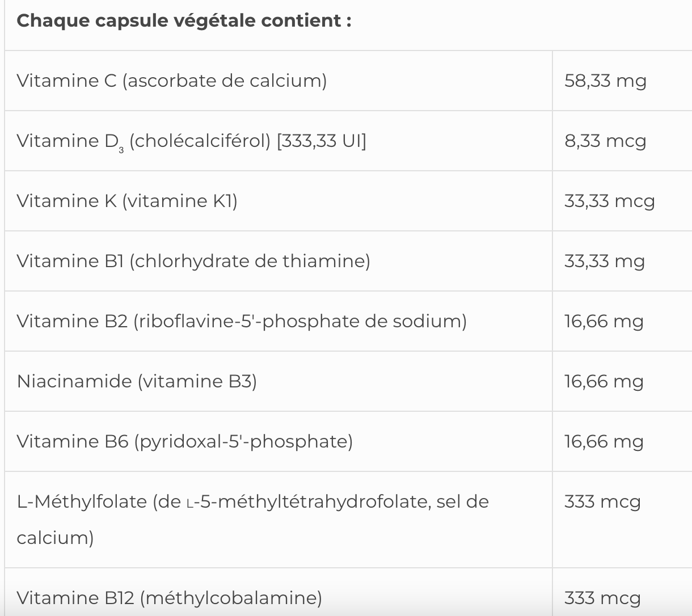The image size is (692, 616).
Task: Select the 333 mcg value for L-Méthylfolate
Action: coord(602,501)
